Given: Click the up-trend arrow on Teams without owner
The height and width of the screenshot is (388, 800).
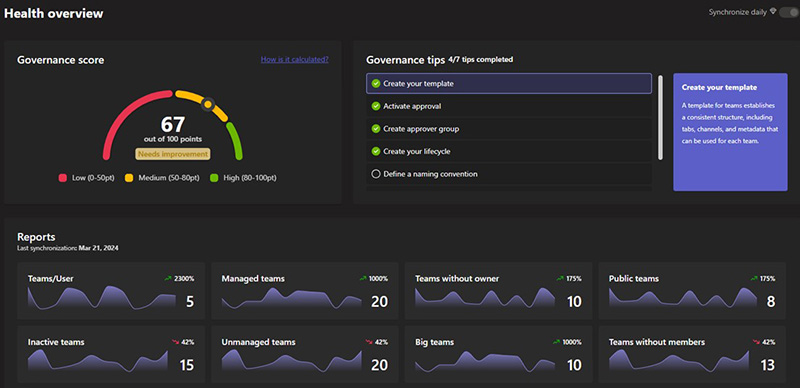Looking at the screenshot, I should 560,279.
